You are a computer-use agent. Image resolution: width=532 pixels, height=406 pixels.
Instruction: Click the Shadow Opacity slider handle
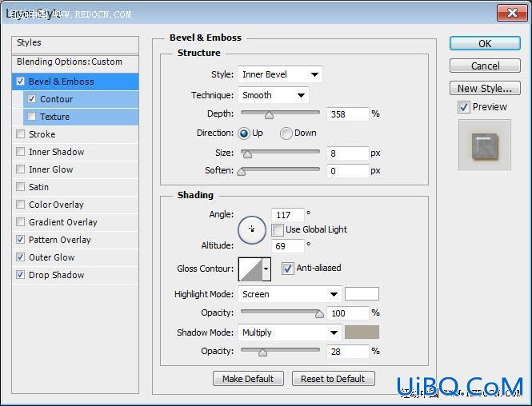pyautogui.click(x=262, y=352)
